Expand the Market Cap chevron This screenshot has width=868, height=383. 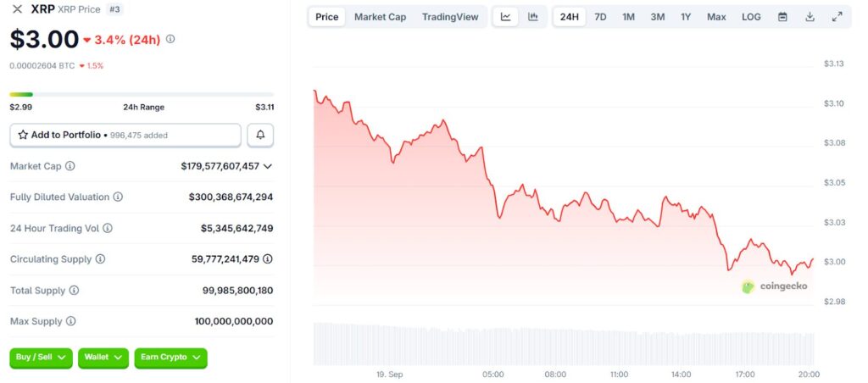268,166
